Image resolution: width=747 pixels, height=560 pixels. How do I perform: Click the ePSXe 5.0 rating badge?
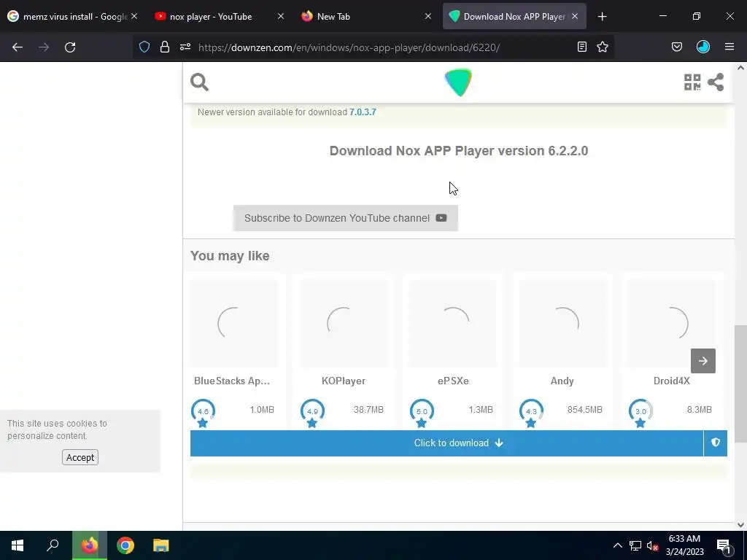tap(422, 413)
